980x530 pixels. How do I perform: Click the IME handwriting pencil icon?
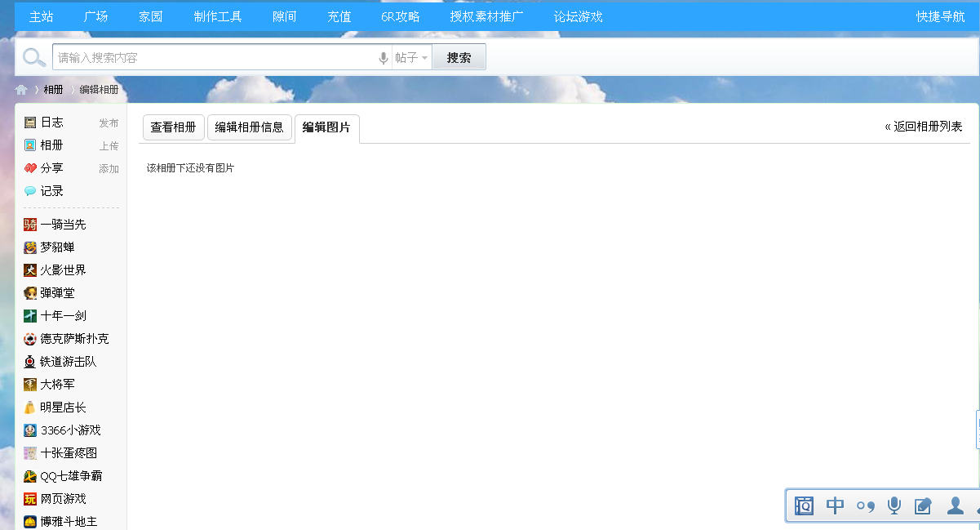(x=924, y=506)
